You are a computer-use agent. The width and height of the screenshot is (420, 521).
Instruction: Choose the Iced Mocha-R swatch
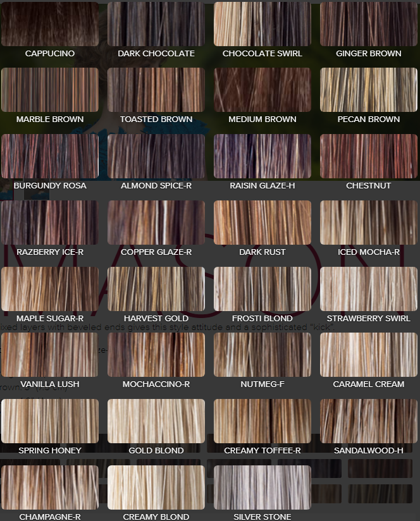(369, 223)
